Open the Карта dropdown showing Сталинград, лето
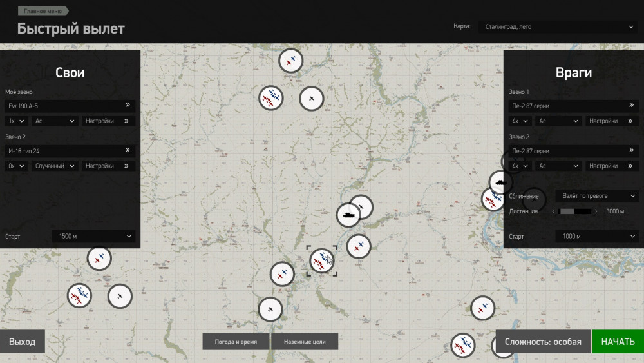 point(558,26)
